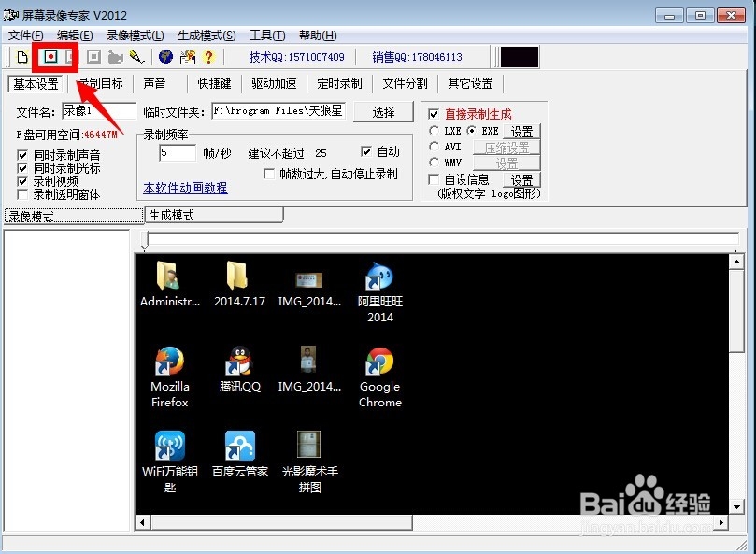Select the EXE format radio button
The width and height of the screenshot is (756, 554).
coord(472,131)
